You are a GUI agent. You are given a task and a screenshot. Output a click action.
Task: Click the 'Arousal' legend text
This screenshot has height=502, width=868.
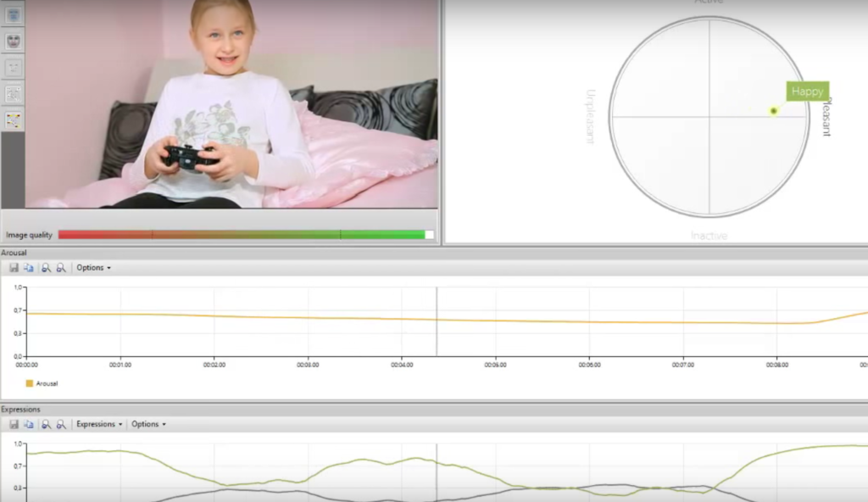(x=47, y=383)
